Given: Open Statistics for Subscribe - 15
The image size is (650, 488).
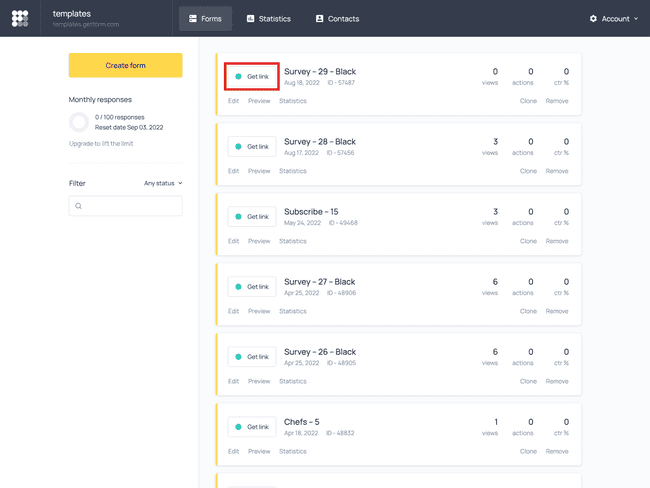Looking at the screenshot, I should (293, 241).
